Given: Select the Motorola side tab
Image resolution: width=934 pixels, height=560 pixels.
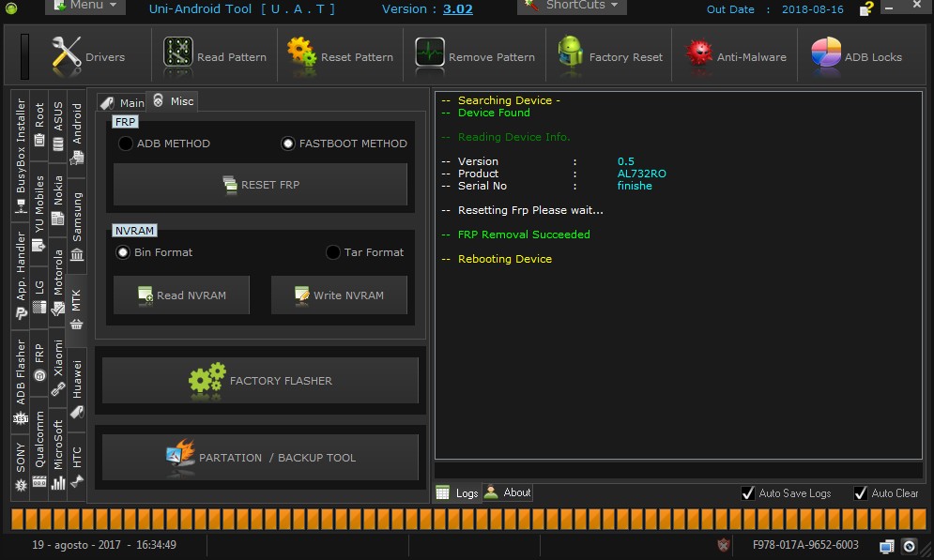Looking at the screenshot, I should pos(58,282).
